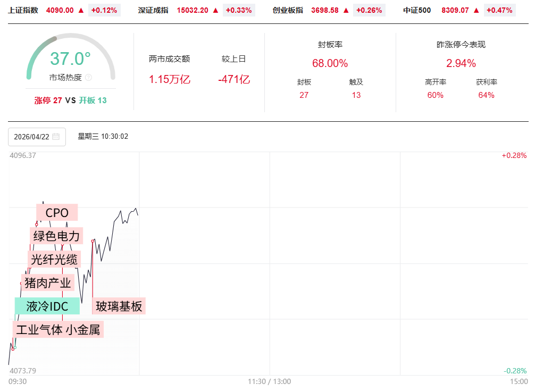Image resolution: width=535 pixels, height=392 pixels.
Task: Select the CPO sector tag on chart
Action: click(57, 213)
